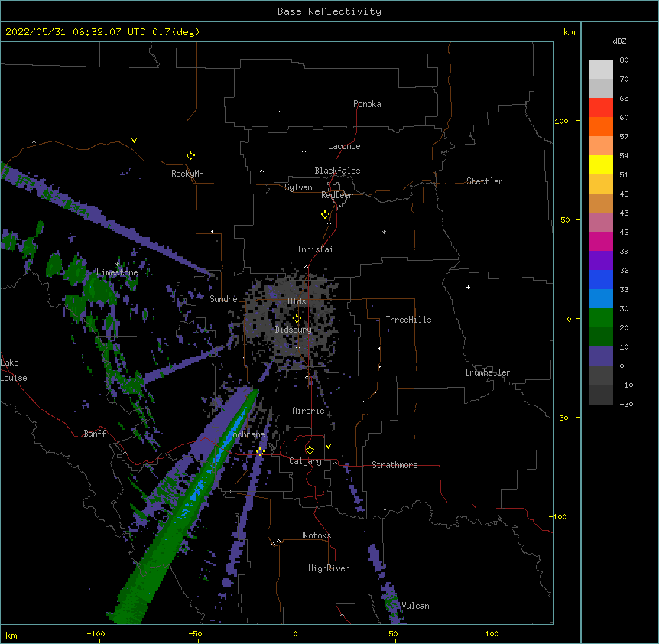The width and height of the screenshot is (659, 644).
Task: Pick the light gray 70-80 dBZ swatch
Action: [601, 70]
